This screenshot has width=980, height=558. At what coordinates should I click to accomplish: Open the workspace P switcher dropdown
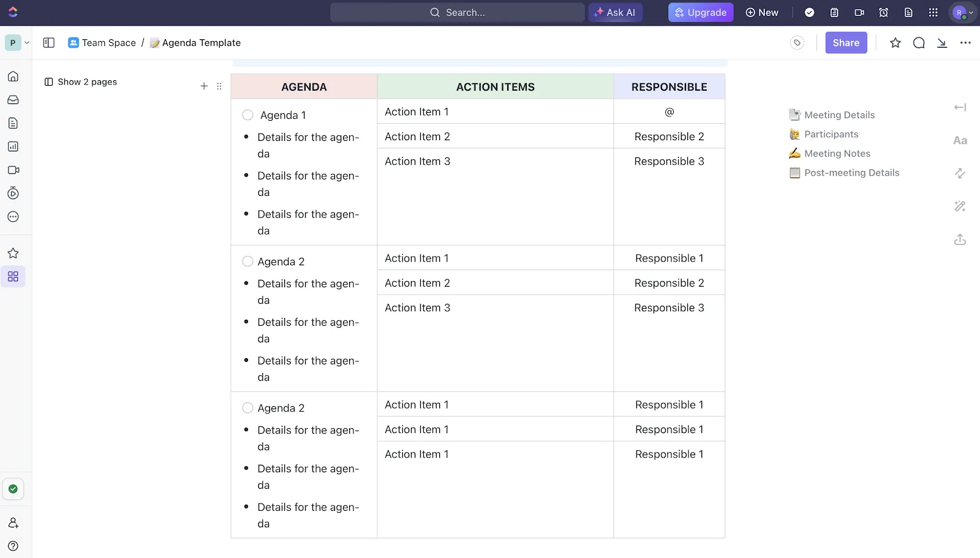(x=17, y=43)
